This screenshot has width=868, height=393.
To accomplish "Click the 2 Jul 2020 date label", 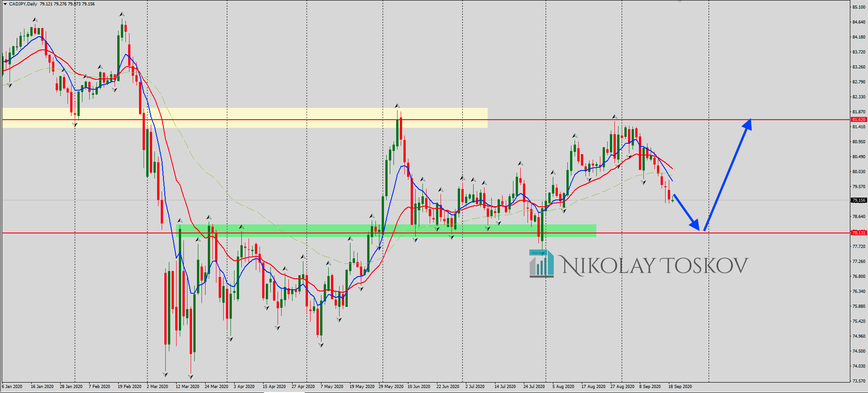I will click(x=475, y=387).
